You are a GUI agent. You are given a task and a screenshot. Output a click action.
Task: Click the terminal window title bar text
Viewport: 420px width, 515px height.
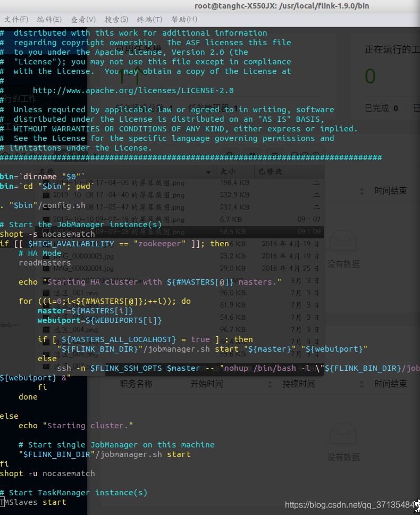point(282,6)
